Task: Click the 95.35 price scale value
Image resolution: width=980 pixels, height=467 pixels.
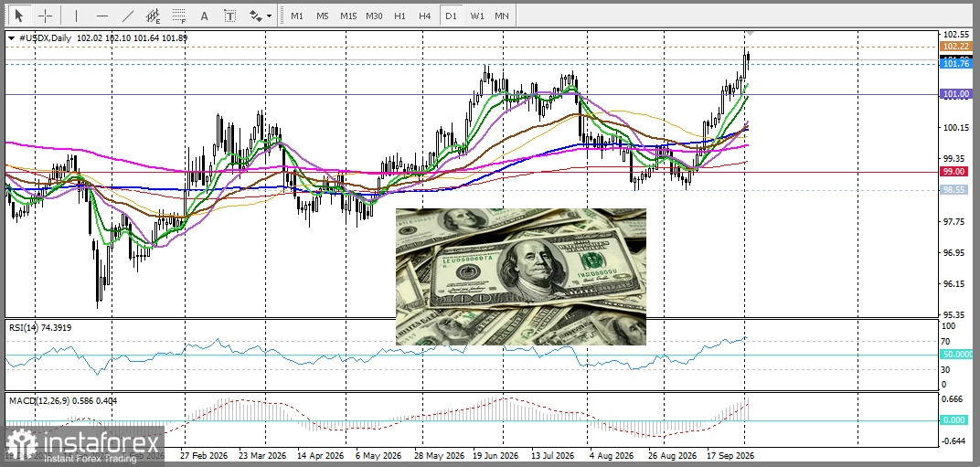Action: [x=955, y=314]
